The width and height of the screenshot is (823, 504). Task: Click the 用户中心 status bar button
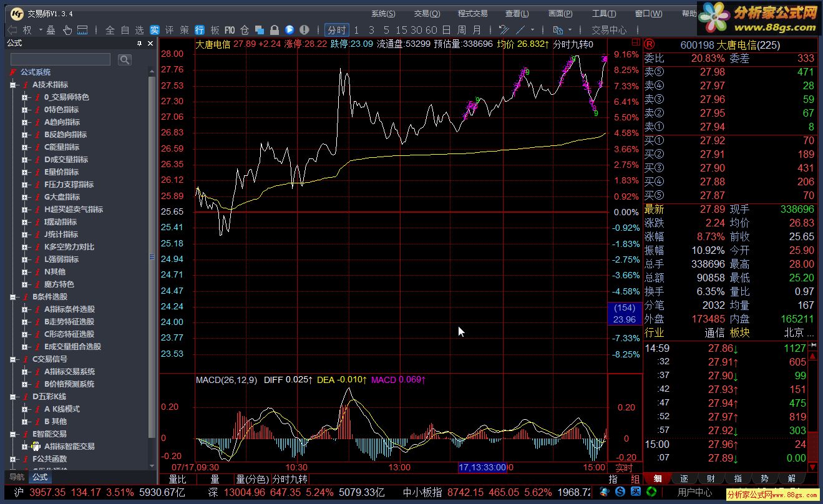click(x=695, y=493)
